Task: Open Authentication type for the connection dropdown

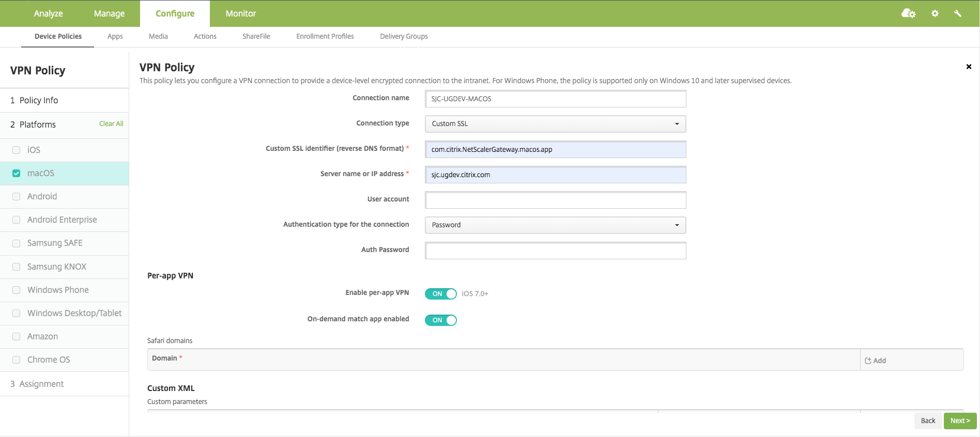Action: click(x=555, y=225)
